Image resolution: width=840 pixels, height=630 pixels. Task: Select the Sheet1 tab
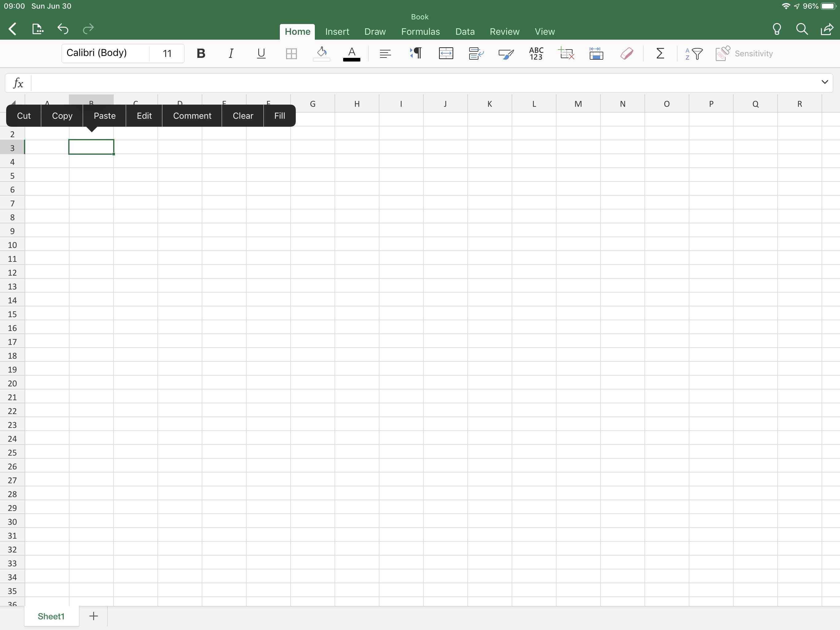(51, 616)
